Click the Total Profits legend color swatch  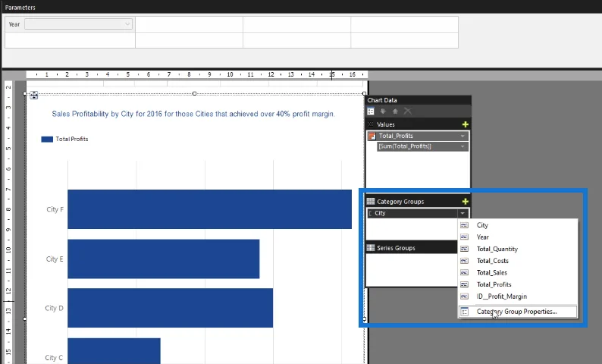click(x=47, y=140)
